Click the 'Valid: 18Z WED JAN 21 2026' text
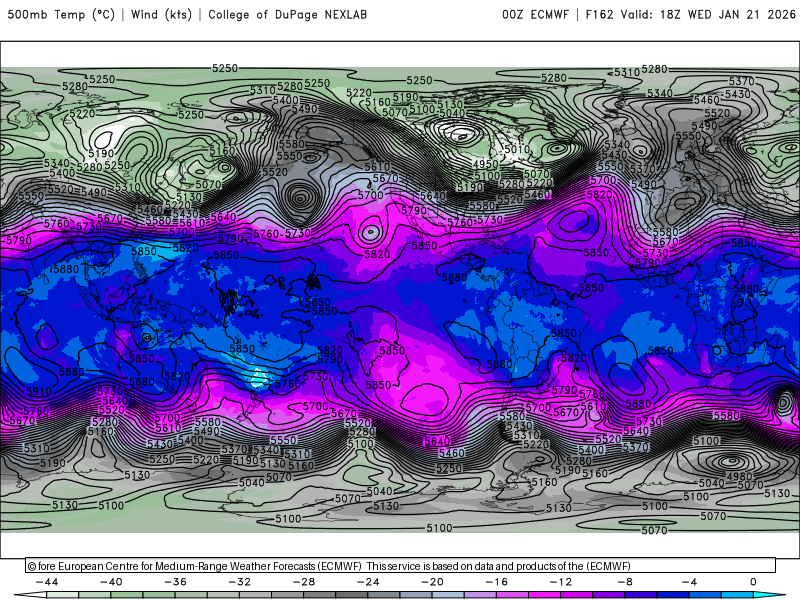 (x=708, y=15)
